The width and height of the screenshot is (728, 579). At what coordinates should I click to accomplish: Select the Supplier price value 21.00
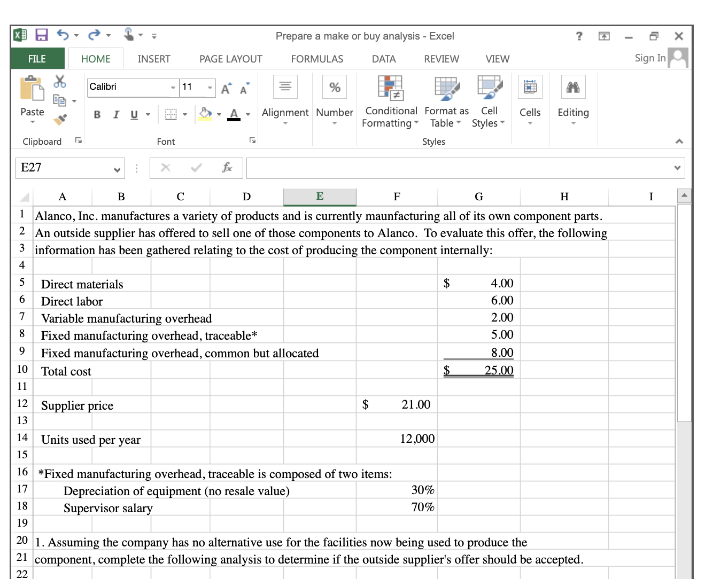pyautogui.click(x=397, y=404)
